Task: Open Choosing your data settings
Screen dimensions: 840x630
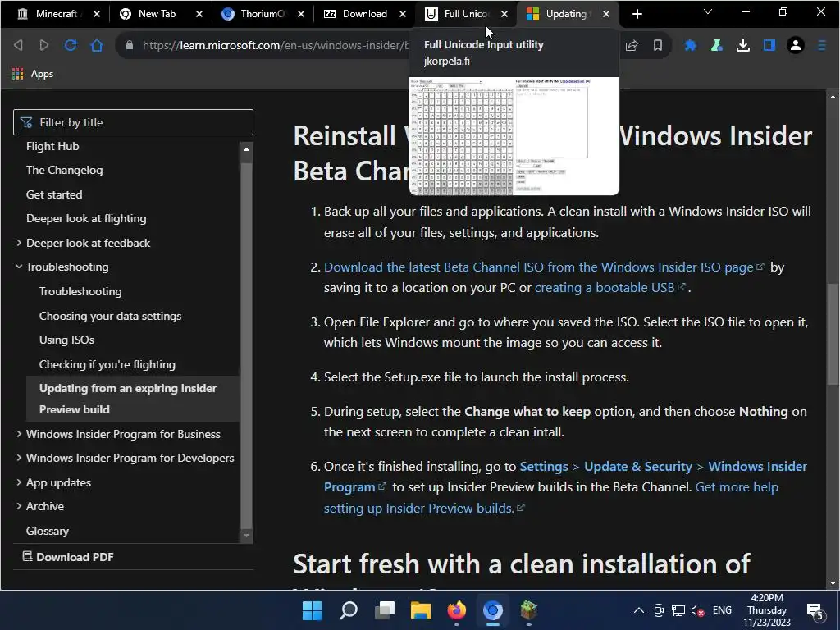Action: (x=111, y=316)
